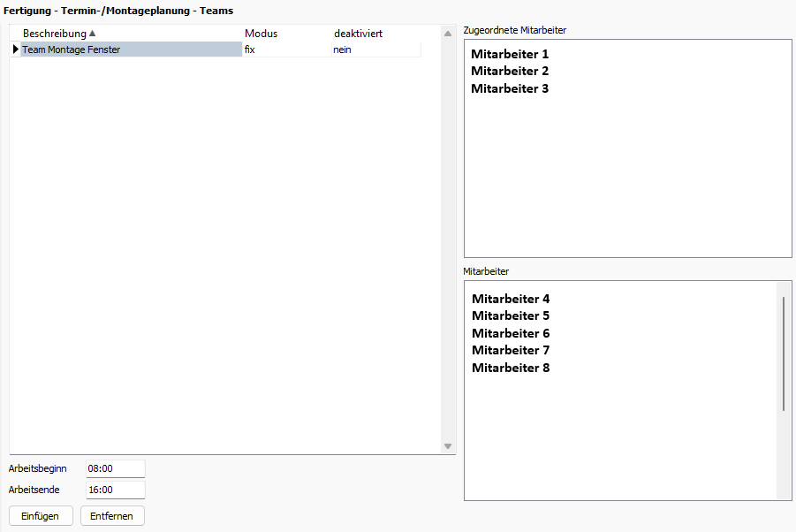Select Mitarbeiter 1 in Zugeordnete Mitarbeiter

click(510, 54)
